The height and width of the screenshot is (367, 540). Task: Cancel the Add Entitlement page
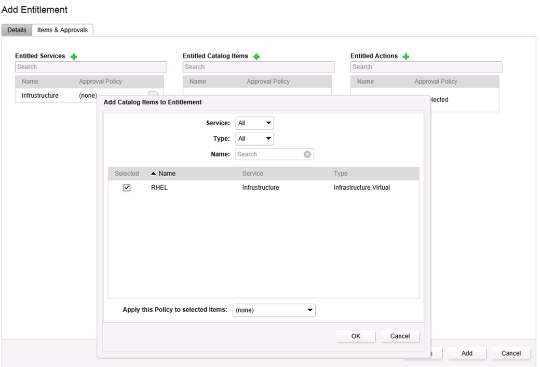pos(511,353)
